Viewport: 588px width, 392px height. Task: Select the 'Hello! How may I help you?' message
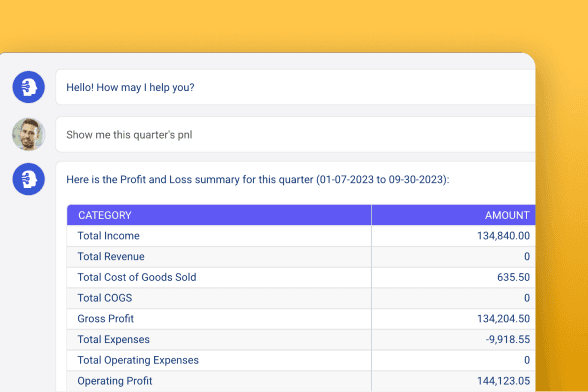(130, 87)
